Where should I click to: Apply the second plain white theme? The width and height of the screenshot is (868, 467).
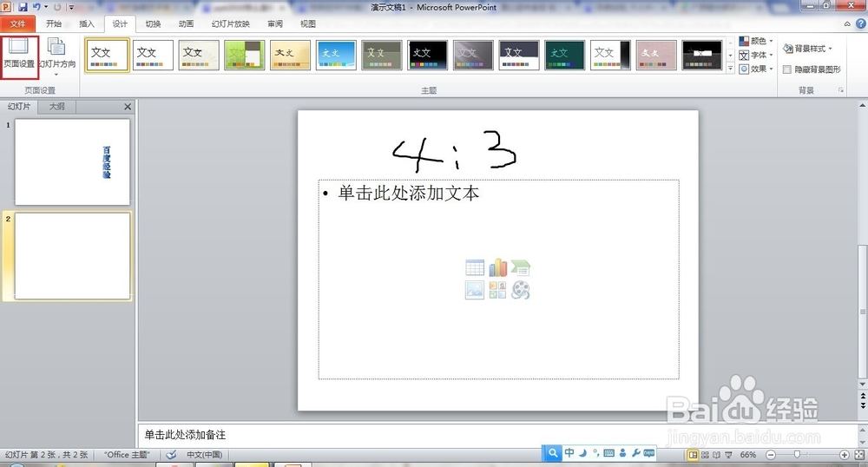pos(153,55)
